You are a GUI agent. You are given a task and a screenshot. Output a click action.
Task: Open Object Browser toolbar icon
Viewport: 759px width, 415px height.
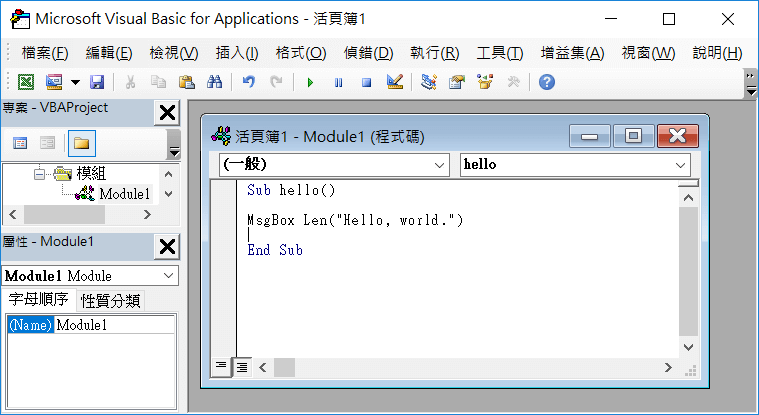tap(485, 82)
